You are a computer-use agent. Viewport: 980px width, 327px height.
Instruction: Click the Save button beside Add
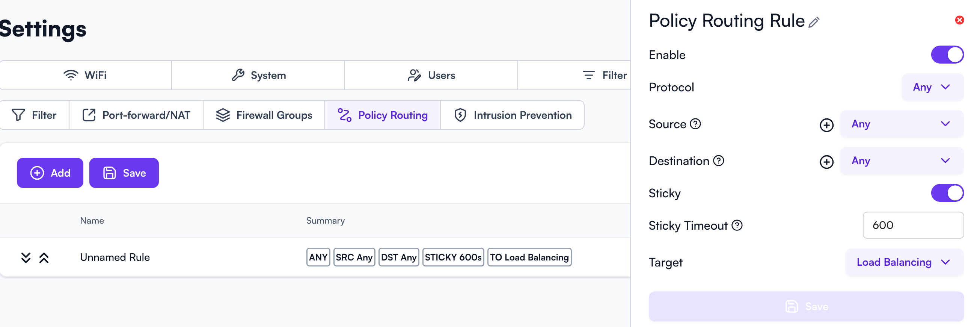[124, 173]
